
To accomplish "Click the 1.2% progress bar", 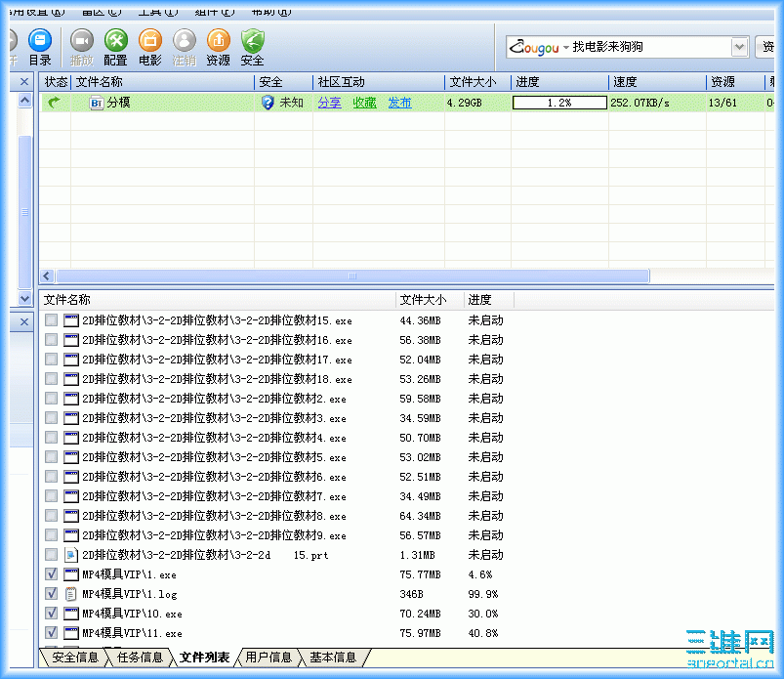I will [x=559, y=103].
